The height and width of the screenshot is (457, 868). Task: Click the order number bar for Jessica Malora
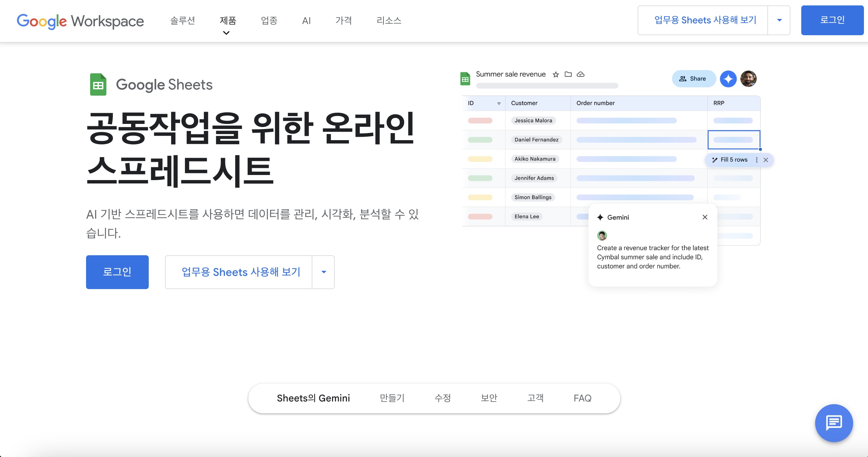click(626, 121)
